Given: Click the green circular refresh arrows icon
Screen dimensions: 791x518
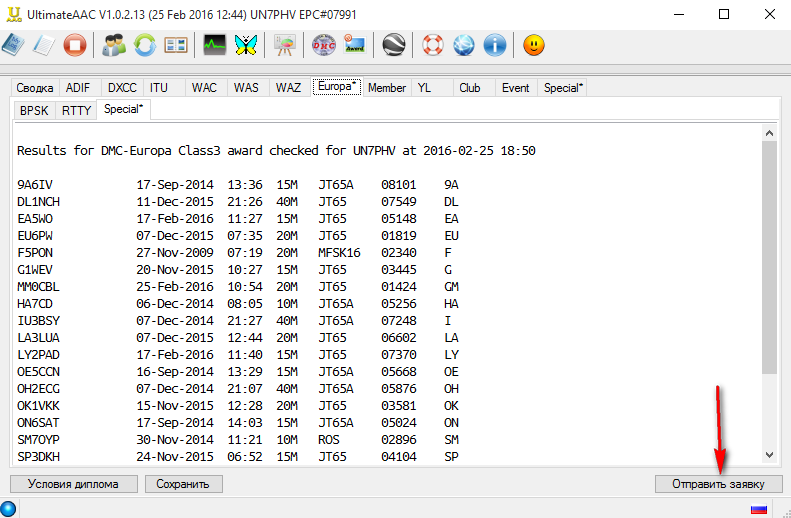Looking at the screenshot, I should click(145, 45).
